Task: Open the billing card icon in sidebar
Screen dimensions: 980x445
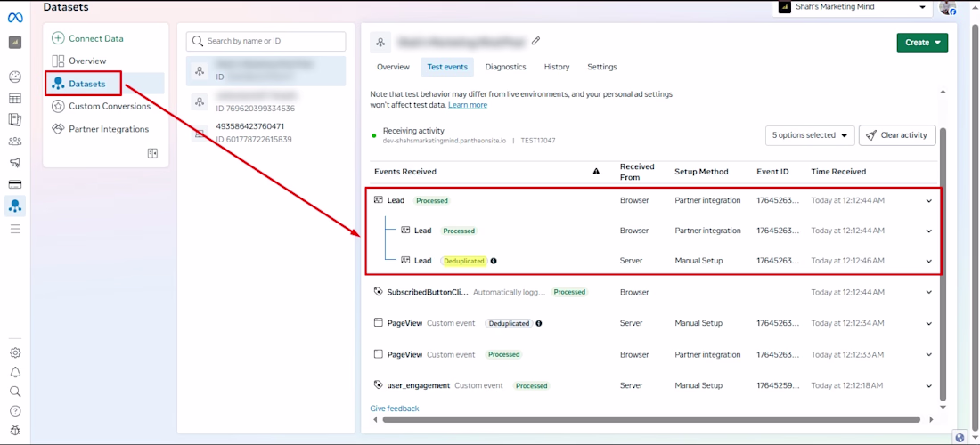Action: tap(15, 184)
